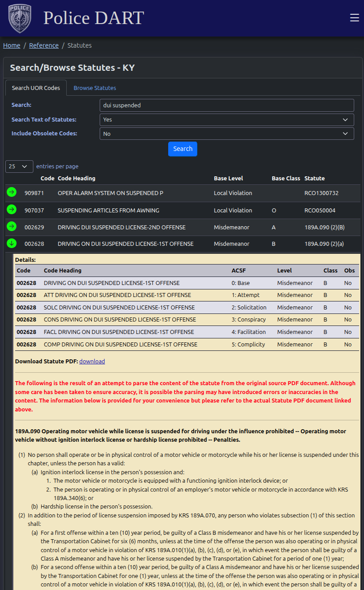Click the Police badge logo
The height and width of the screenshot is (590, 364).
point(20,18)
